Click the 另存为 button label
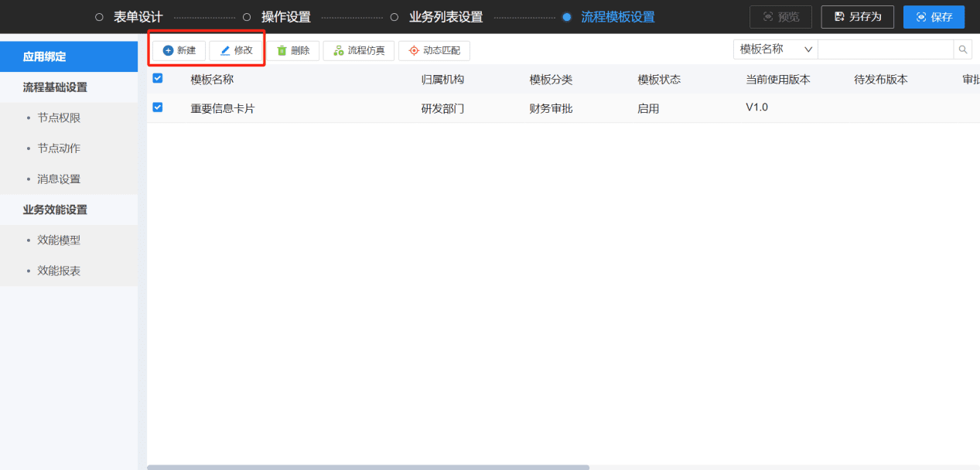This screenshot has height=470, width=980. [x=866, y=16]
